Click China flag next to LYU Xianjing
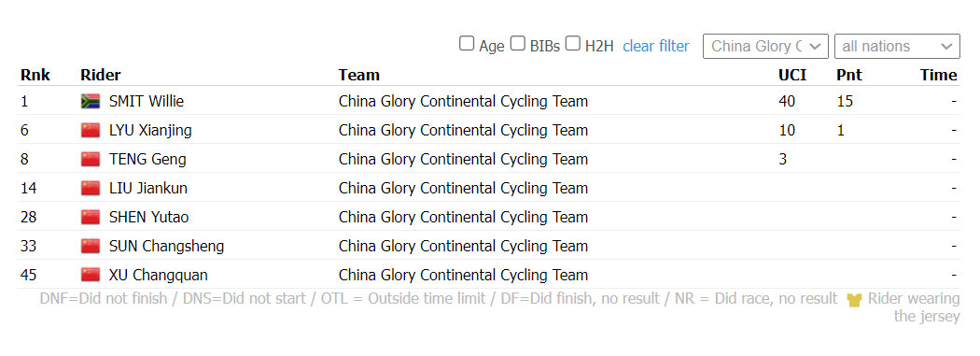Image resolution: width=980 pixels, height=356 pixels. [x=91, y=130]
